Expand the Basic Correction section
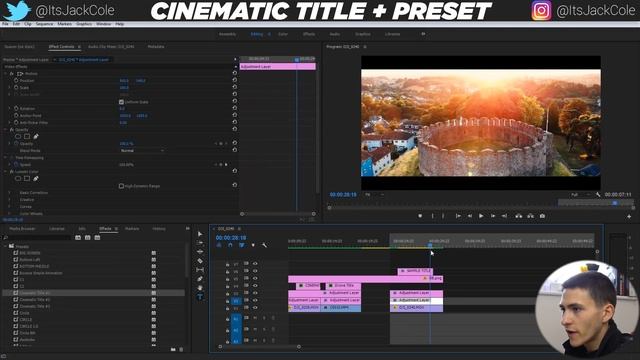Viewport: 640px width, 360px height. (x=9, y=193)
